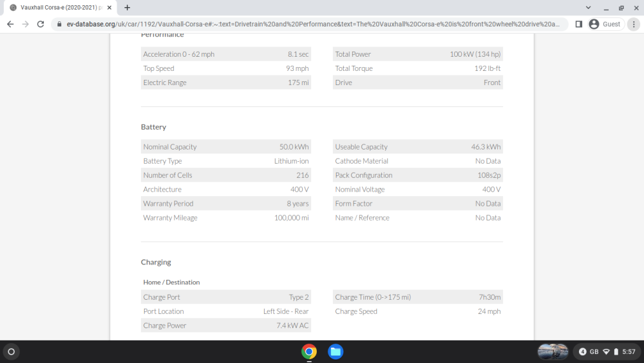Select the '24 mph' charge speed value
This screenshot has width=644, height=363.
click(489, 311)
